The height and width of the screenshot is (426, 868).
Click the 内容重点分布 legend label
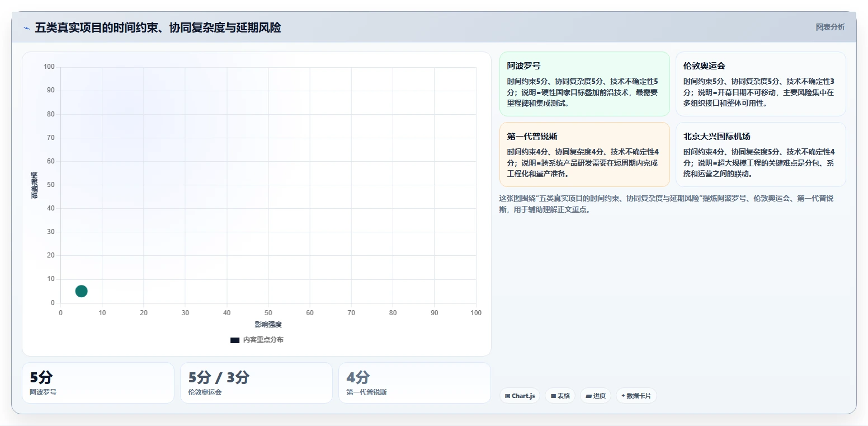[263, 340]
